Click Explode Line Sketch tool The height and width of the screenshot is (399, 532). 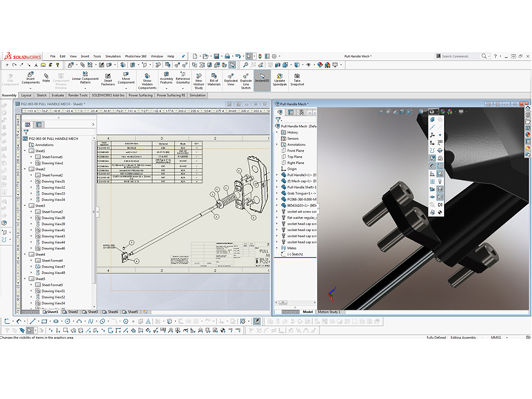click(x=246, y=82)
